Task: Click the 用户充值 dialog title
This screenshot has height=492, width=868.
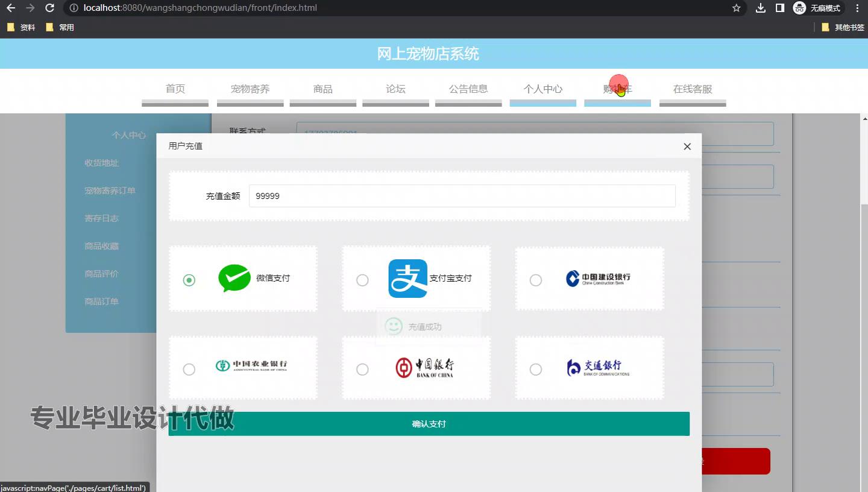Action: click(x=186, y=146)
